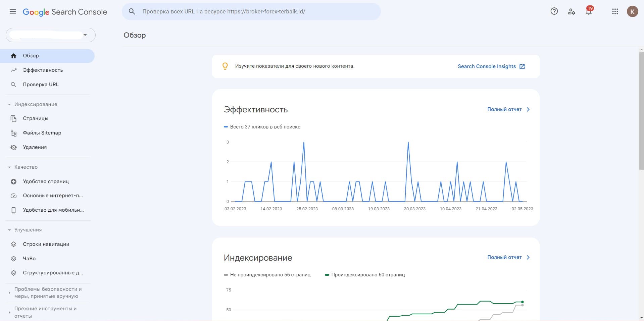Image resolution: width=644 pixels, height=321 pixels.
Task: Focus the URL inspection search field
Action: tap(251, 11)
